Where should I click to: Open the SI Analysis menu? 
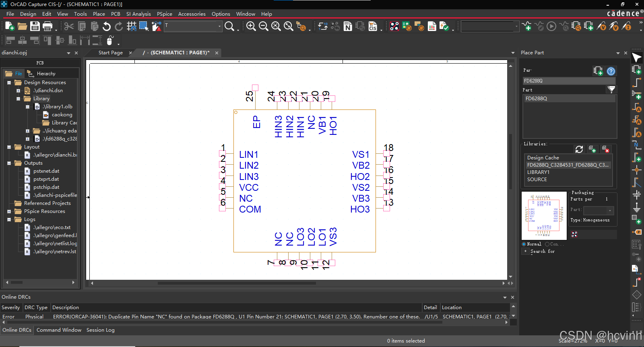click(138, 14)
